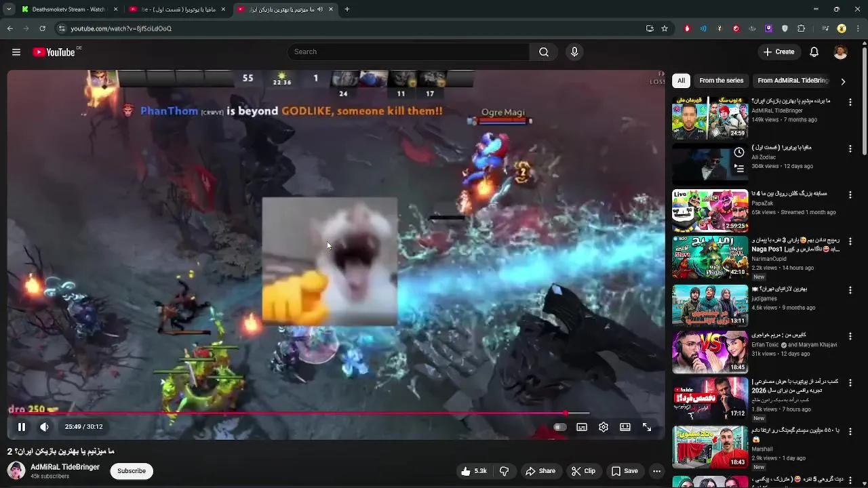868x488 pixels.
Task: Show more filter chips arrow
Action: tap(843, 81)
